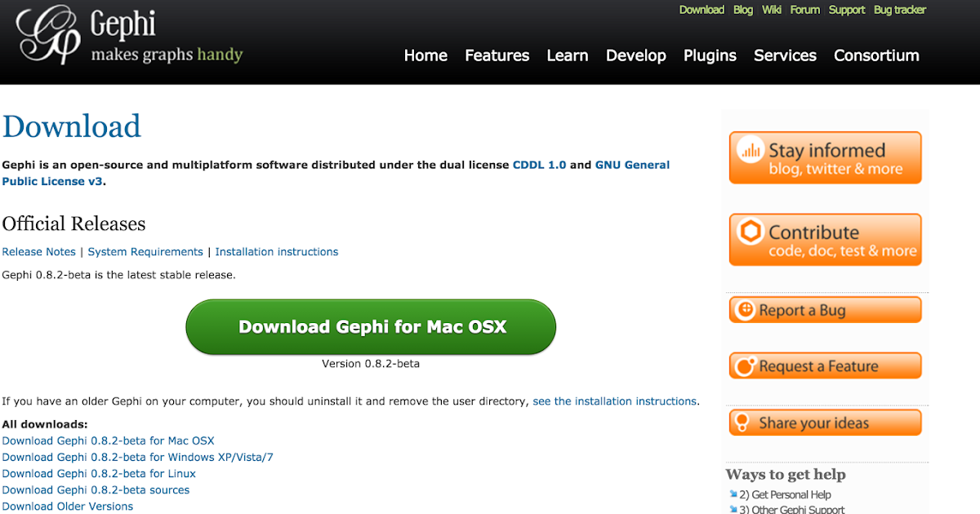Click the Contribute orange button
Screen dimensions: 980x514
(x=825, y=240)
